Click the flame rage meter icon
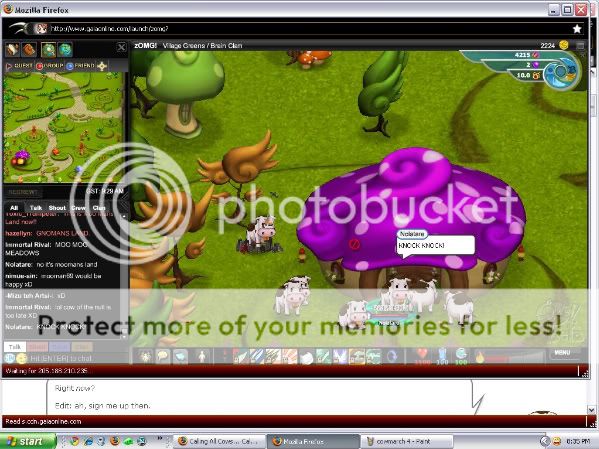 click(479, 357)
